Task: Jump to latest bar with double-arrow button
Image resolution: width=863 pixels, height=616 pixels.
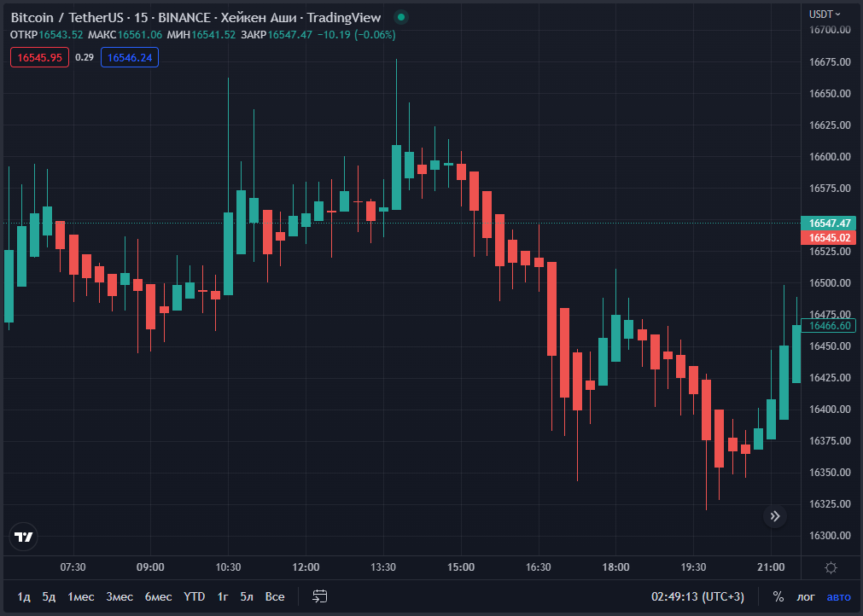Action: pos(775,516)
